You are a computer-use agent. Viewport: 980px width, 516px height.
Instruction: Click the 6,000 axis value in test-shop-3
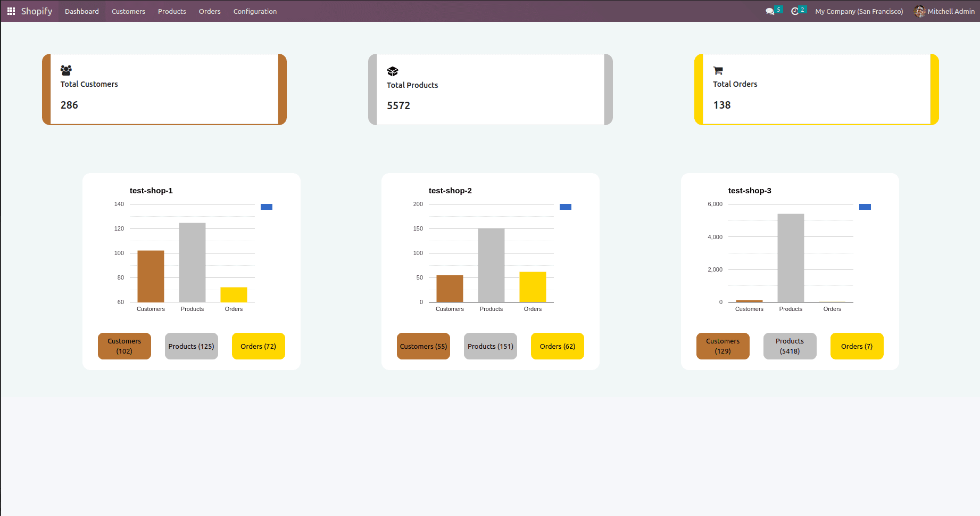[715, 204]
